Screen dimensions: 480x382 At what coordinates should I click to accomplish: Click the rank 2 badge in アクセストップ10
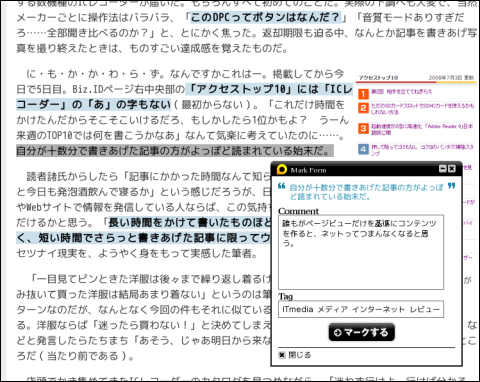pyautogui.click(x=363, y=108)
